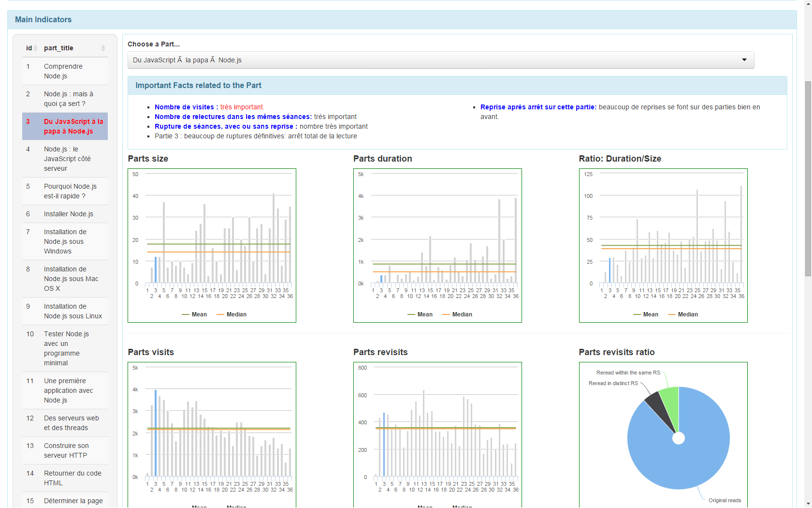The image size is (812, 508).
Task: Select row Installation de Node.js sous Linux
Action: click(65, 311)
